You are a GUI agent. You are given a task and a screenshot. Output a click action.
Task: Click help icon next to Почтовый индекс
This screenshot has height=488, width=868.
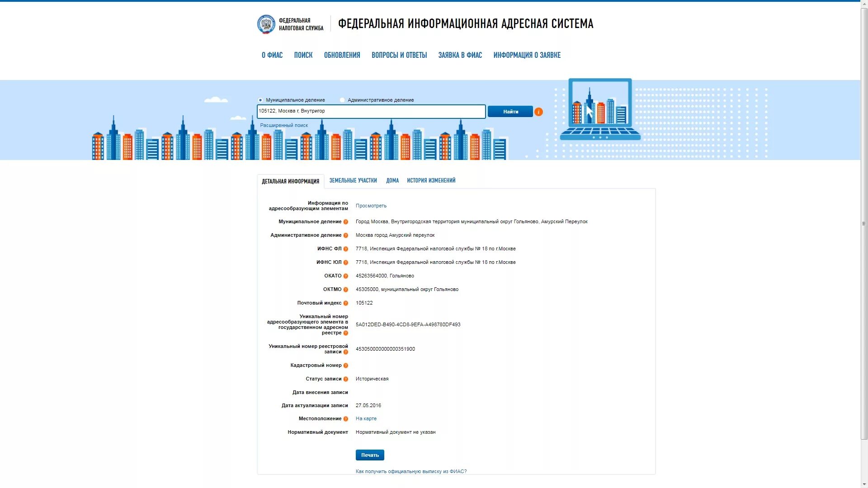(346, 303)
